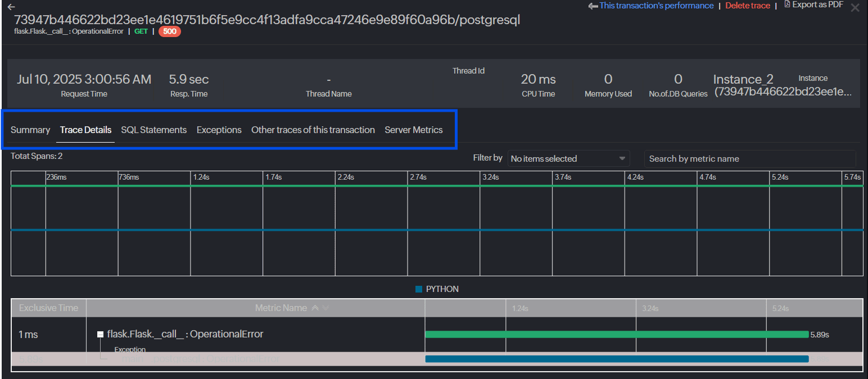Viewport: 868px width, 379px height.
Task: Sort Metric Name descending with down chevron
Action: 325,308
